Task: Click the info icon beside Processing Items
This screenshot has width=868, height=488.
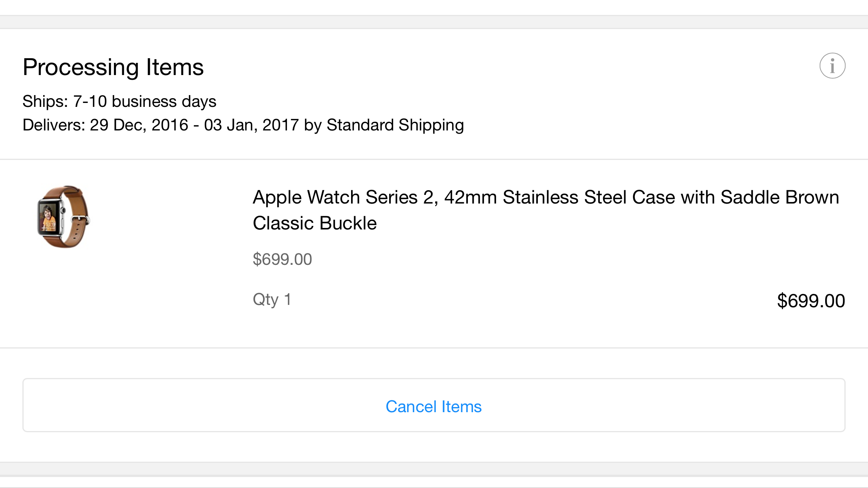Action: tap(832, 66)
